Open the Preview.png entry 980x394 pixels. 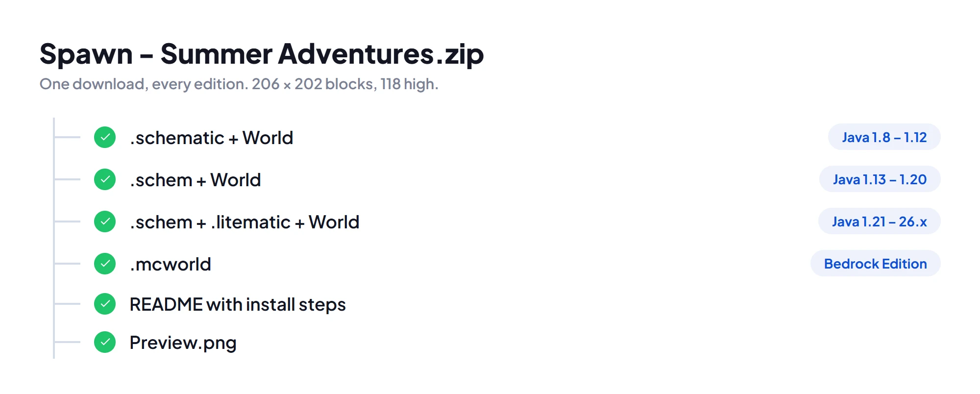[183, 343]
